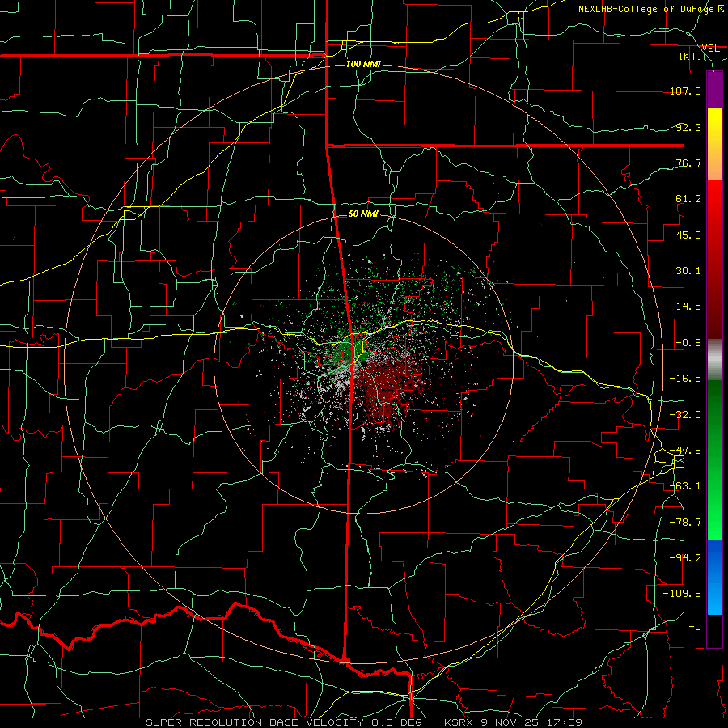Screen dimensions: 728x728
Task: Click the '[KT]' units label
Action: click(691, 56)
